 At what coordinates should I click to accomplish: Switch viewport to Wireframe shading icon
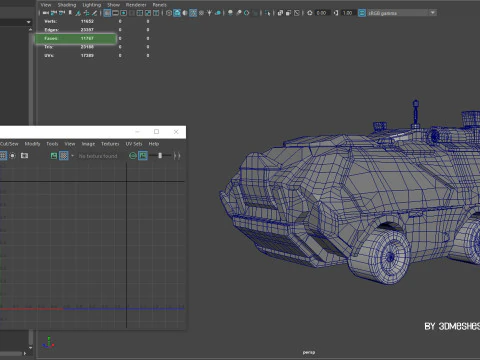(169, 13)
